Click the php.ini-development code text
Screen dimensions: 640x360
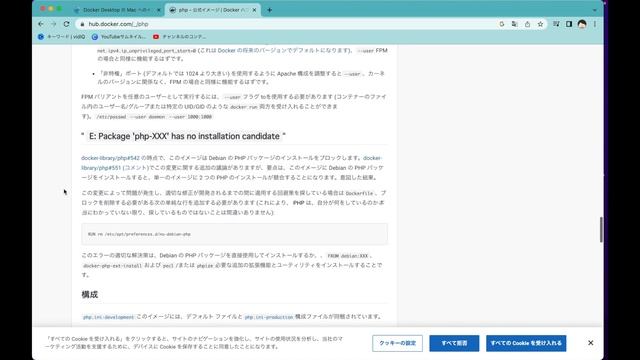point(108,317)
